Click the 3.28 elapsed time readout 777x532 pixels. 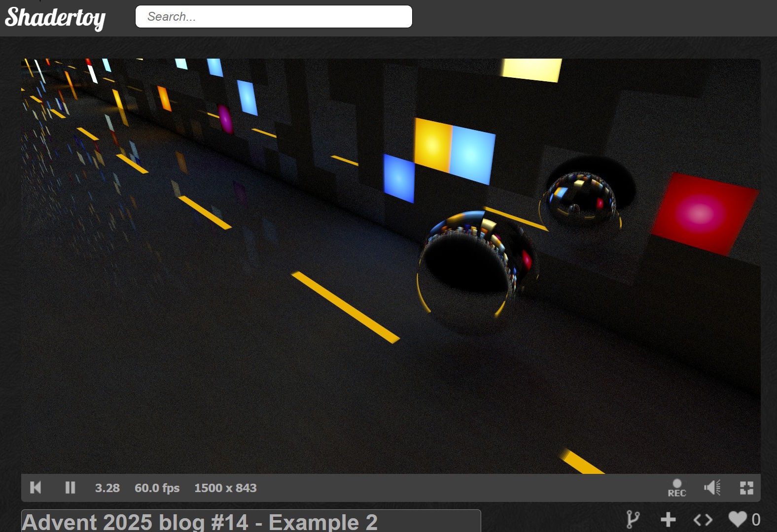click(107, 488)
